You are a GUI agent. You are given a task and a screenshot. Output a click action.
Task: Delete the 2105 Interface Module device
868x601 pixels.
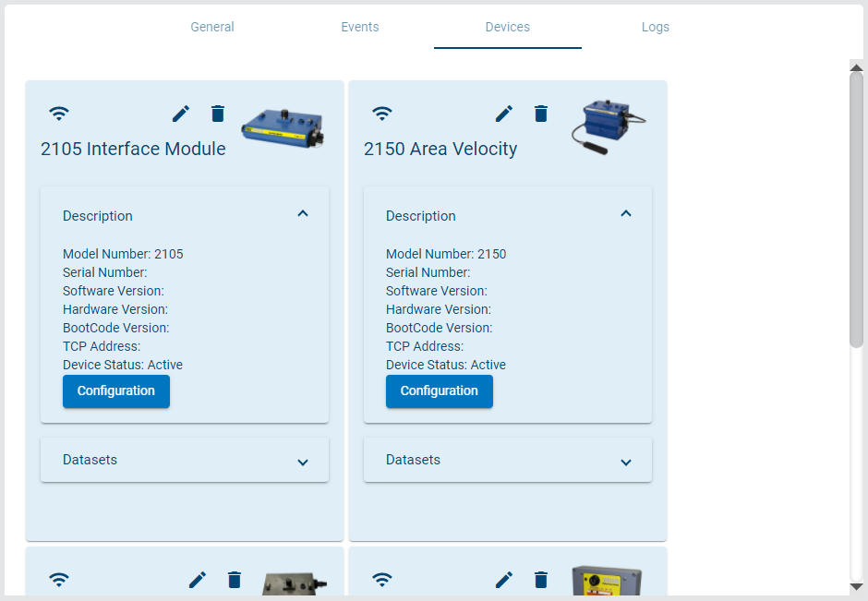coord(218,114)
